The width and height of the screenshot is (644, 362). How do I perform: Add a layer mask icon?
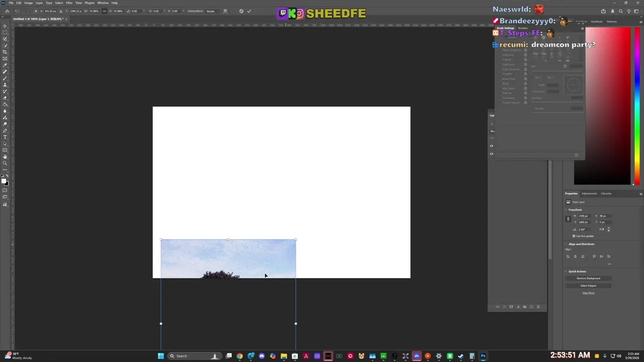(x=511, y=307)
